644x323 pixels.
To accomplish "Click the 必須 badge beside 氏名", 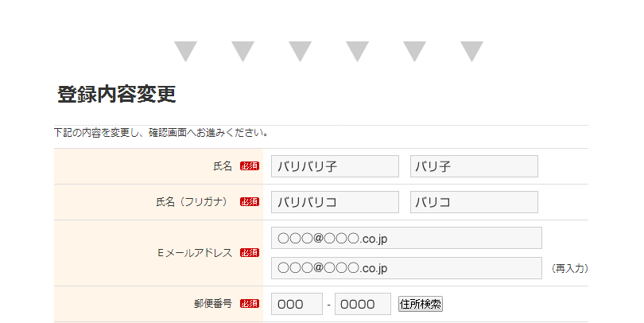I will point(250,166).
